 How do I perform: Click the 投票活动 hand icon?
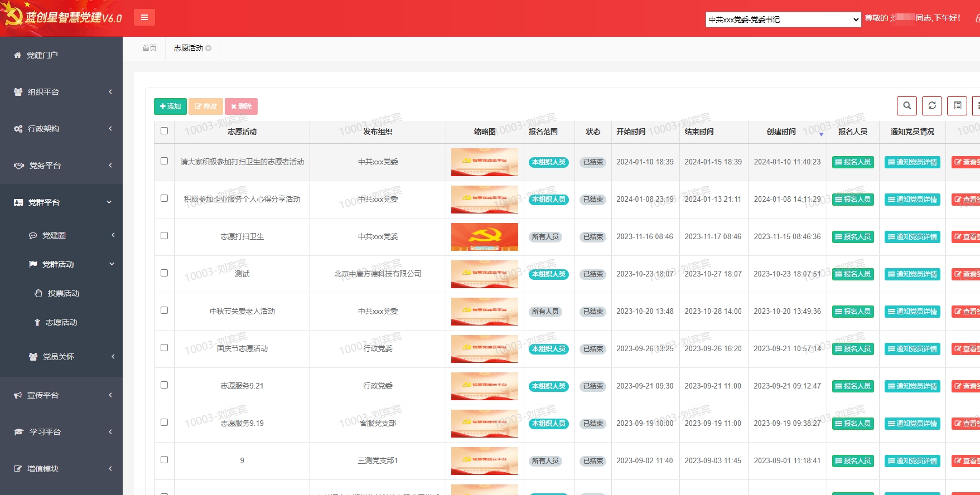click(38, 293)
